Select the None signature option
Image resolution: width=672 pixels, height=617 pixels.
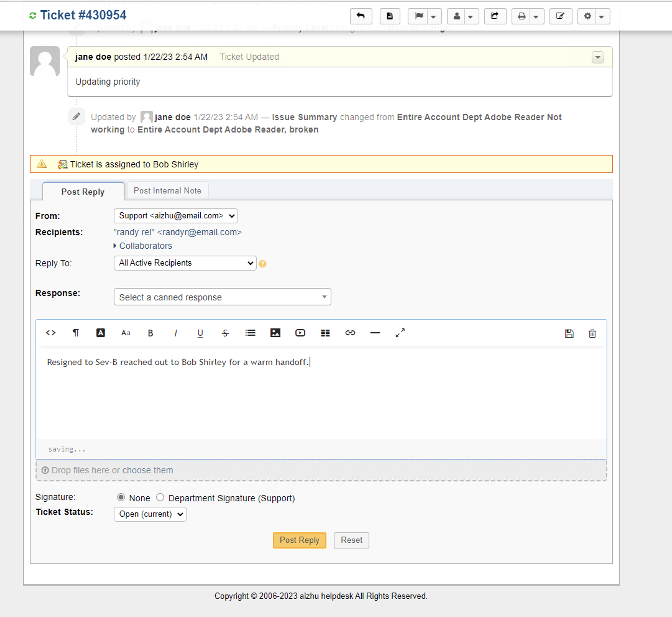click(121, 498)
